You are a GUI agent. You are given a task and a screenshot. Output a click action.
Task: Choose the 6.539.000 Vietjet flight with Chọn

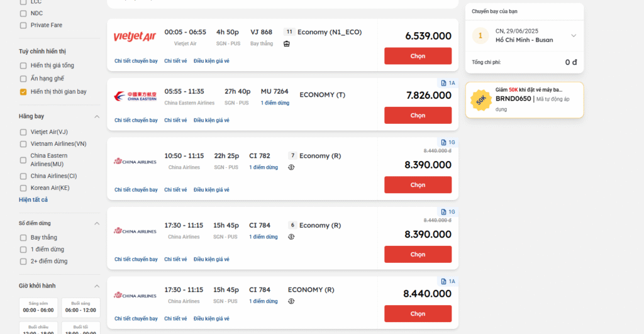coord(418,56)
